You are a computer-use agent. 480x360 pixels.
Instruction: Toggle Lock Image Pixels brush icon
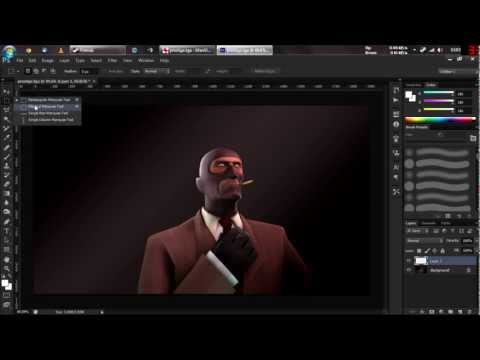(x=427, y=250)
